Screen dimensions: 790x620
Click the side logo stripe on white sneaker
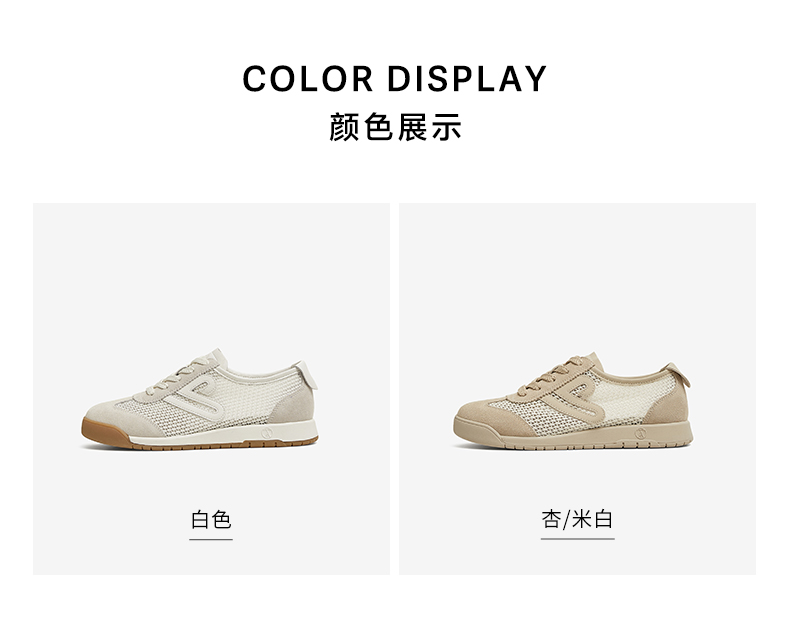click(196, 398)
